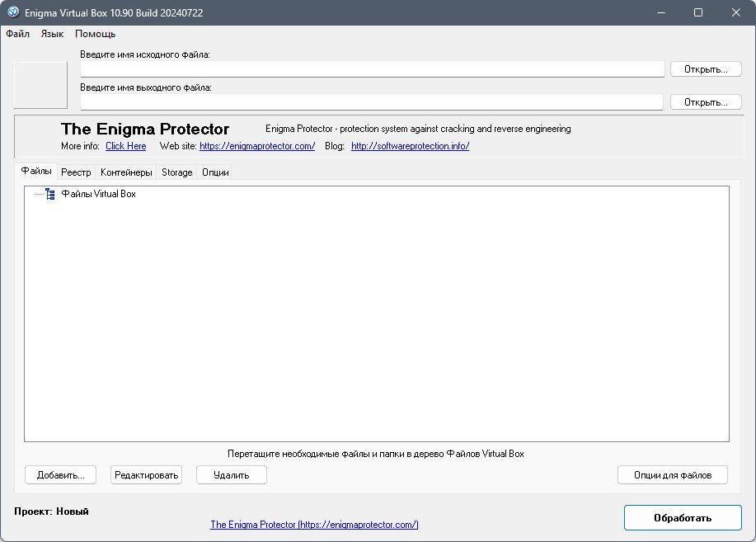The width and height of the screenshot is (756, 542).
Task: Switch to the Контейнеры tab
Action: [x=126, y=172]
